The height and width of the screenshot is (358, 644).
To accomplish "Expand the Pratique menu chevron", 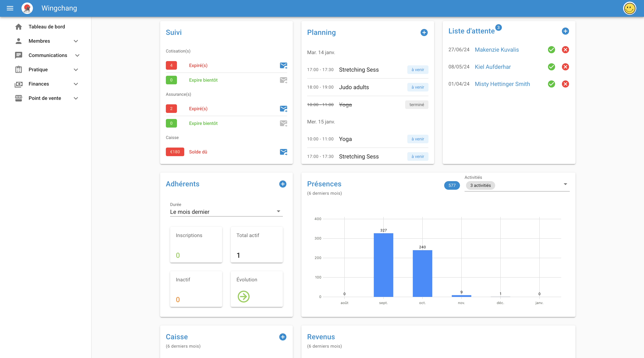I will click(76, 69).
